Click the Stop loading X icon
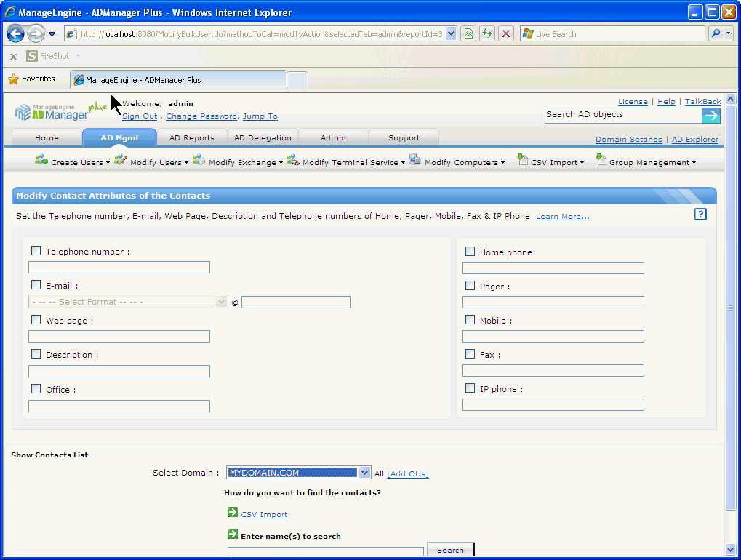 (x=505, y=33)
